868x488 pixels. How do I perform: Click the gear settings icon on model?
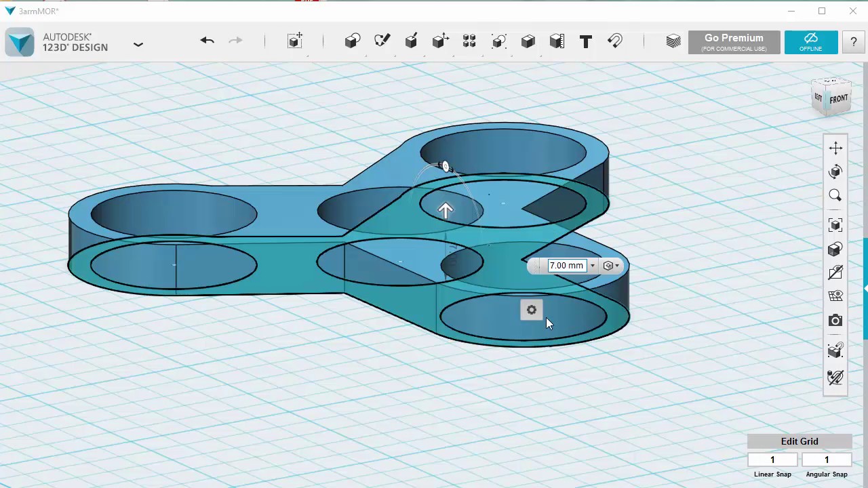point(532,310)
